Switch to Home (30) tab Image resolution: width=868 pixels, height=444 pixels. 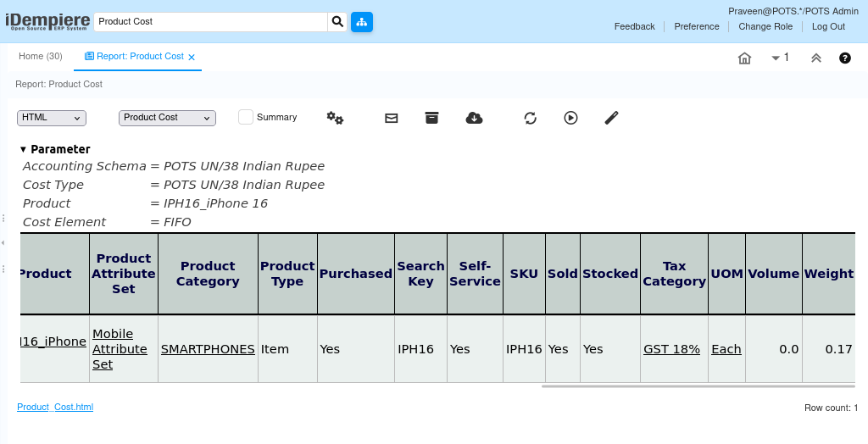click(x=41, y=56)
